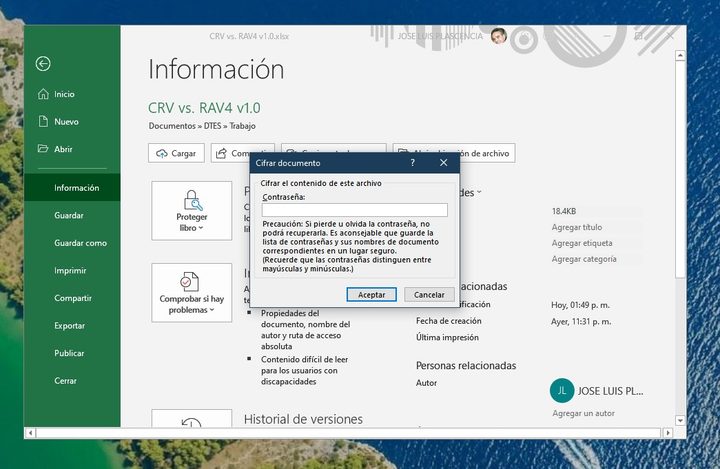Click the Fecha de creación label
The height and width of the screenshot is (469, 720).
(x=449, y=321)
